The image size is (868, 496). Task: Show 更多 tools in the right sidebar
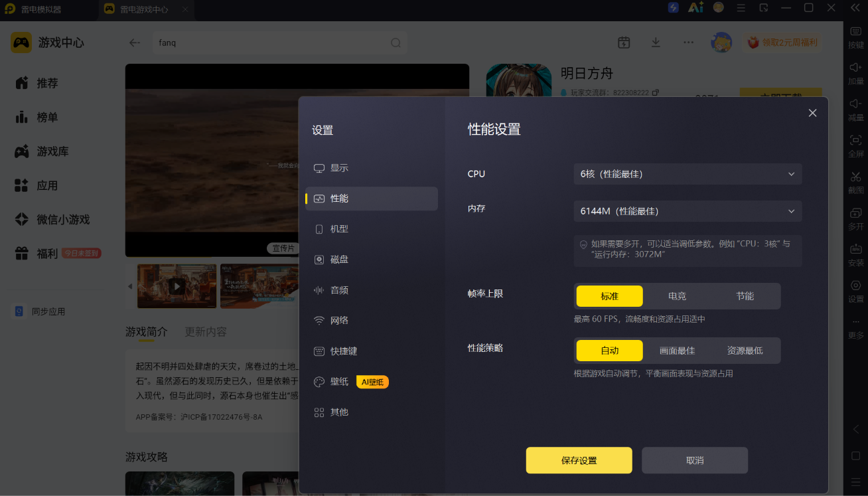click(x=856, y=328)
